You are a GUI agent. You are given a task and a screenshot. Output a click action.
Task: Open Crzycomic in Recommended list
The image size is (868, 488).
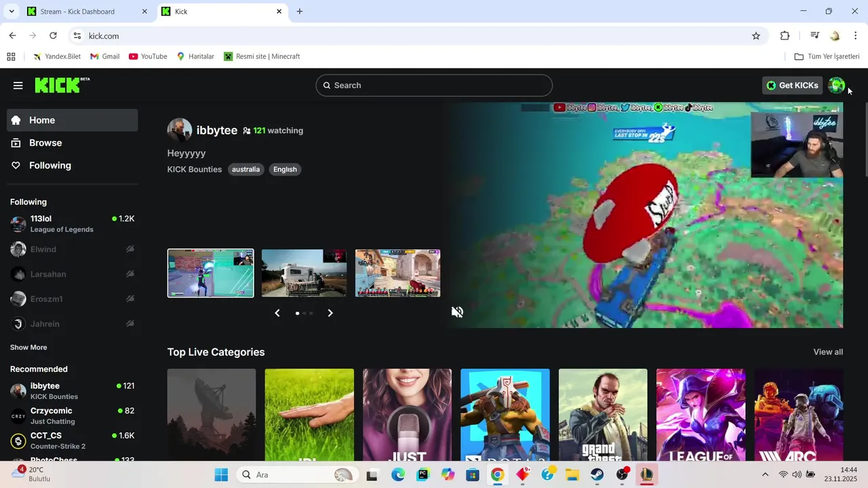73,415
